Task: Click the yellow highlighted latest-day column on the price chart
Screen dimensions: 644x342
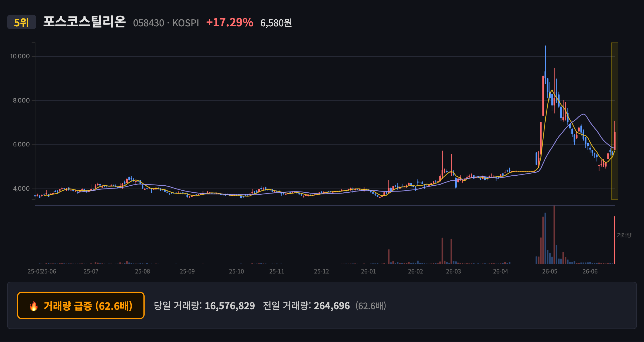Action: pos(615,121)
